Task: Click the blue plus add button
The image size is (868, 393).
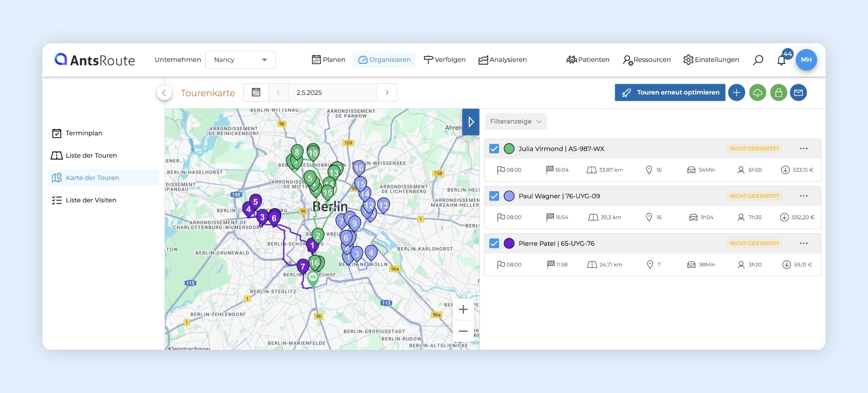Action: pyautogui.click(x=736, y=93)
